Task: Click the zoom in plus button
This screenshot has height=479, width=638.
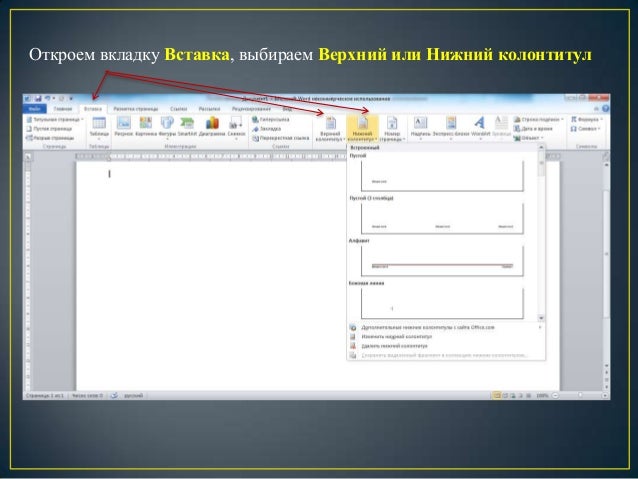Action: pyautogui.click(x=605, y=396)
